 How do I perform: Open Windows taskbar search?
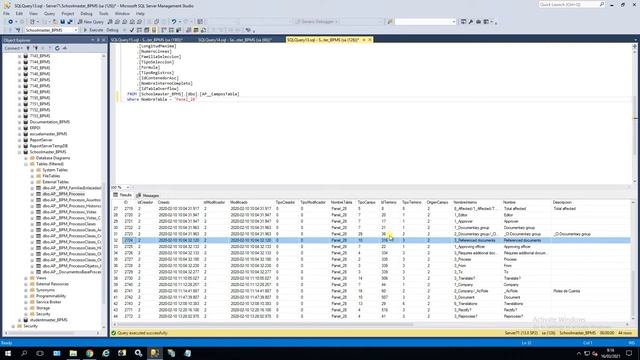click(24, 353)
